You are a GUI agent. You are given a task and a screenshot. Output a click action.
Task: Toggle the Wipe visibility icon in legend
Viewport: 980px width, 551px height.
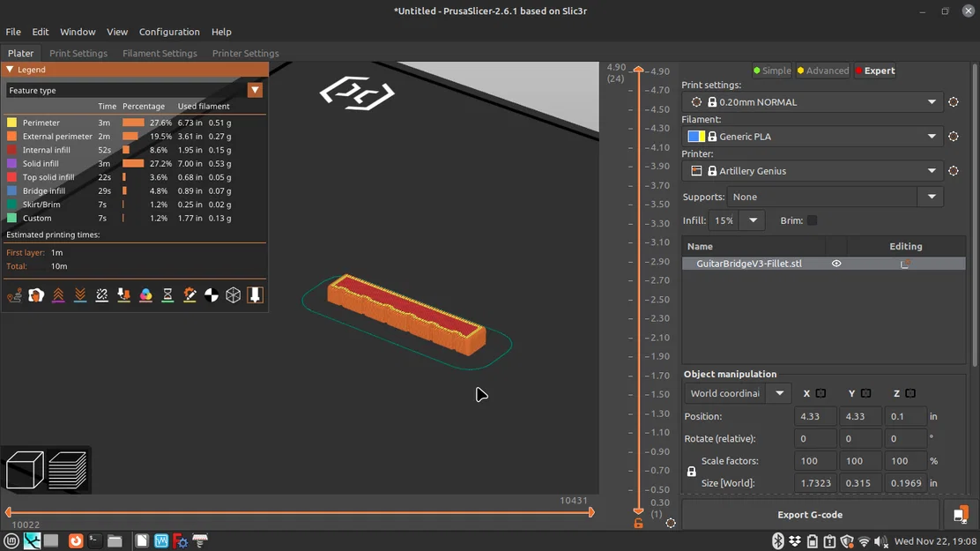[x=36, y=295]
